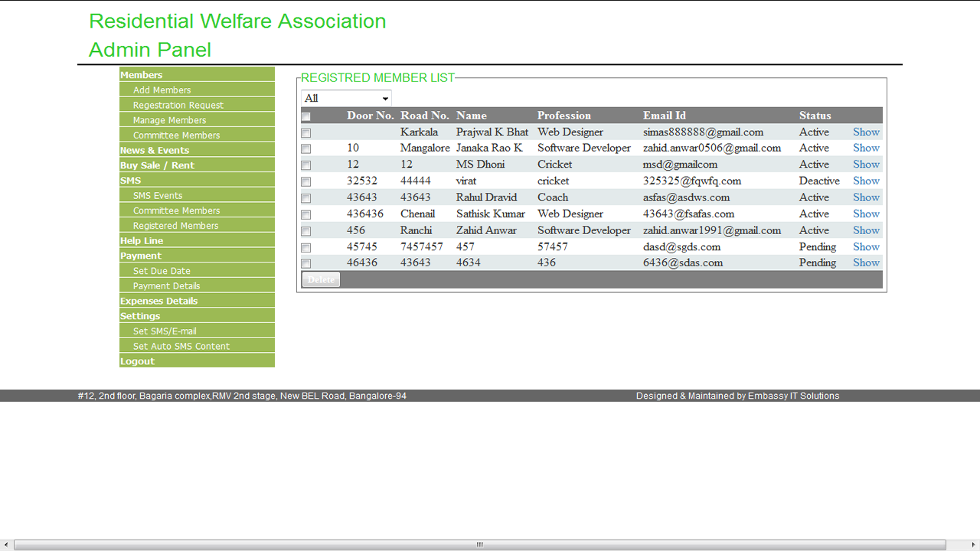Image resolution: width=980 pixels, height=551 pixels.
Task: Open Show link for Janaka Rao K
Action: 866,148
